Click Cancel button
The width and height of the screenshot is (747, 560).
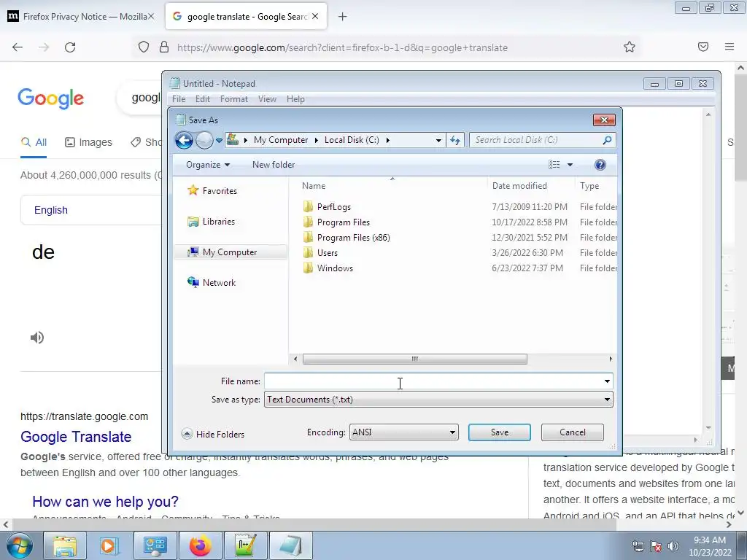572,432
